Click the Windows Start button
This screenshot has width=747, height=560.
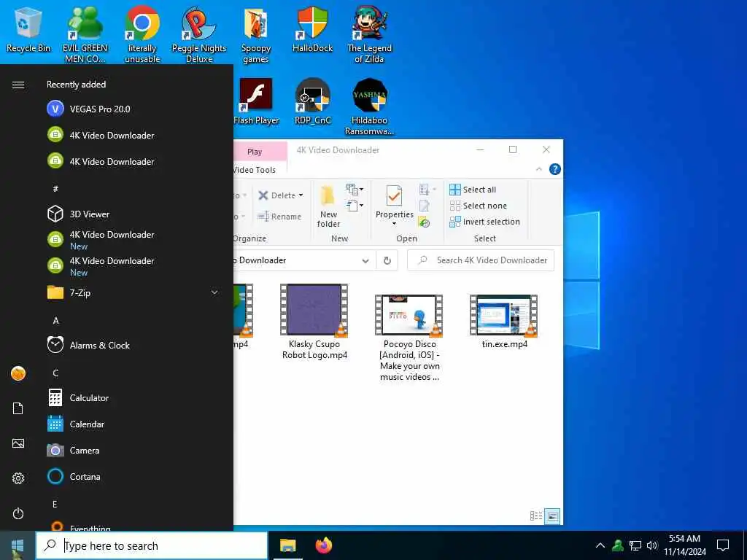tap(18, 545)
